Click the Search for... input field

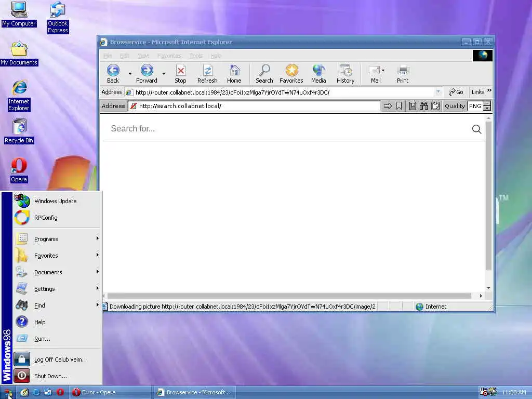pos(288,129)
